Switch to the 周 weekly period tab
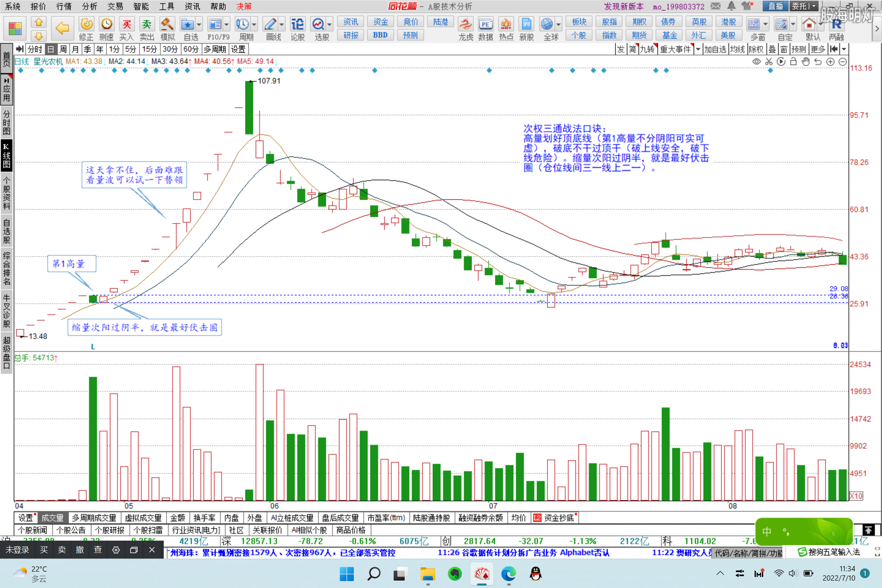This screenshot has height=588, width=882. point(63,49)
